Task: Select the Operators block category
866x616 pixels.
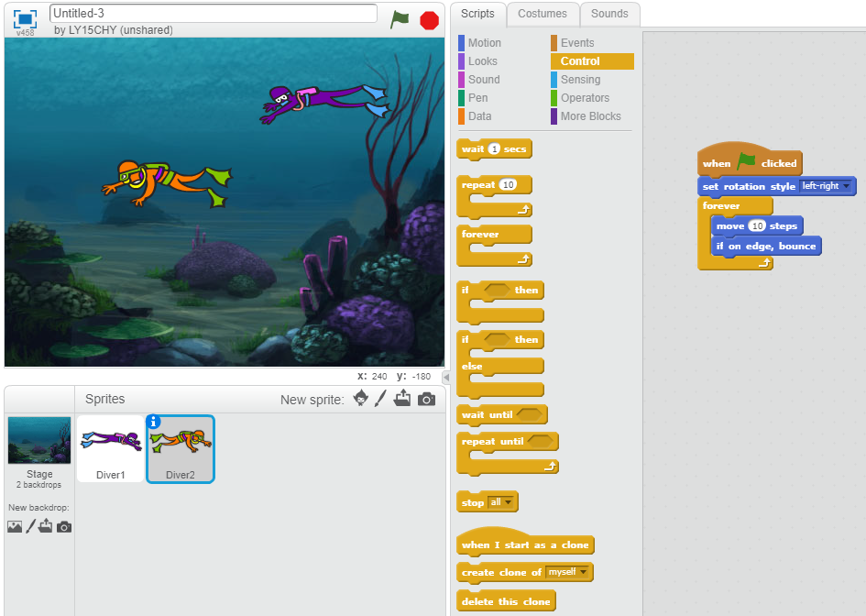Action: point(584,98)
